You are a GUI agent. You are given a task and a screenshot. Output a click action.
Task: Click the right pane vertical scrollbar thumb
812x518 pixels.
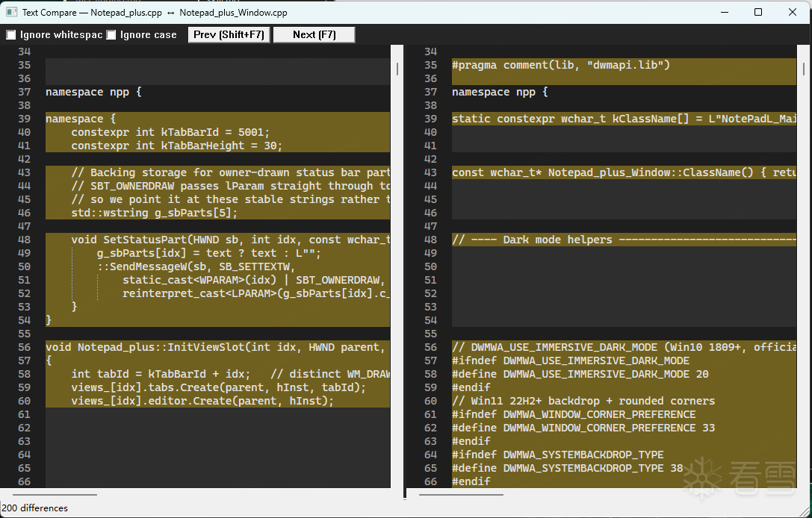tap(804, 69)
